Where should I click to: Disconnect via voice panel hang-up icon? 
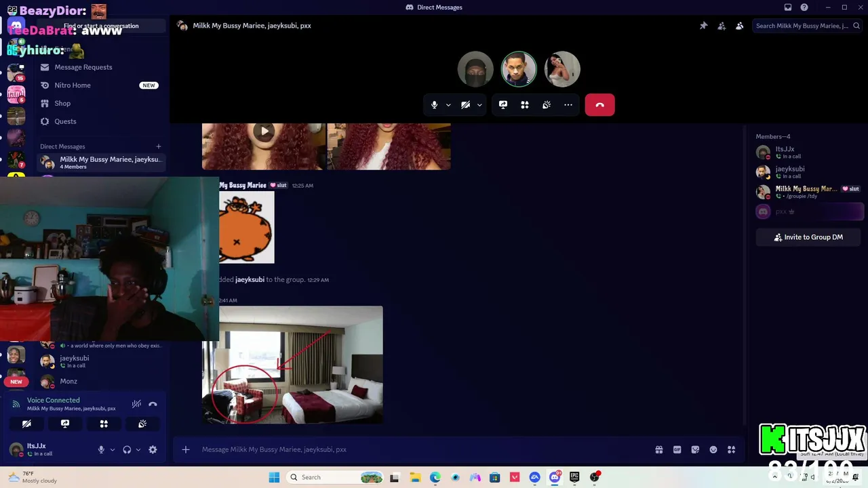[x=153, y=404]
